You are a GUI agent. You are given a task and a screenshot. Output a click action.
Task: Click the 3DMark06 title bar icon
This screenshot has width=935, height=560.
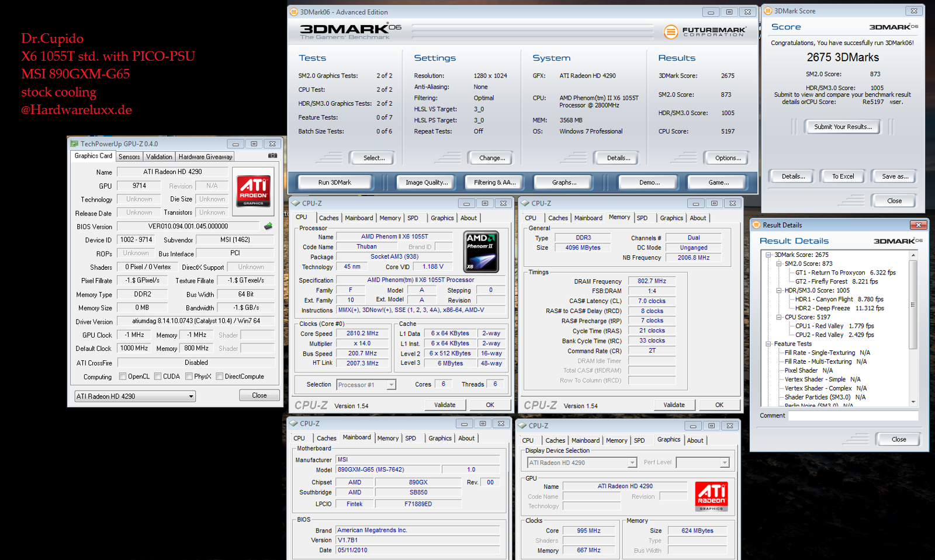tap(294, 12)
